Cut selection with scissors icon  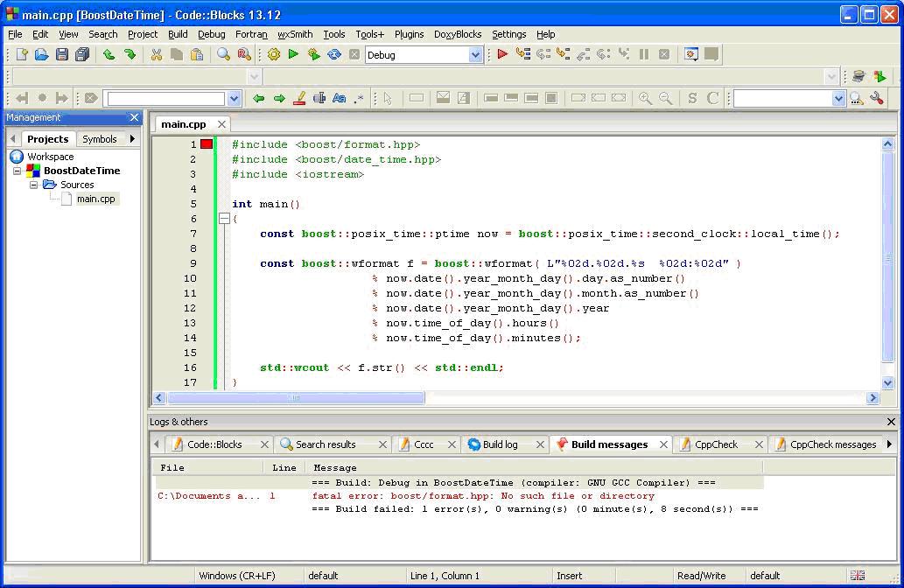157,55
